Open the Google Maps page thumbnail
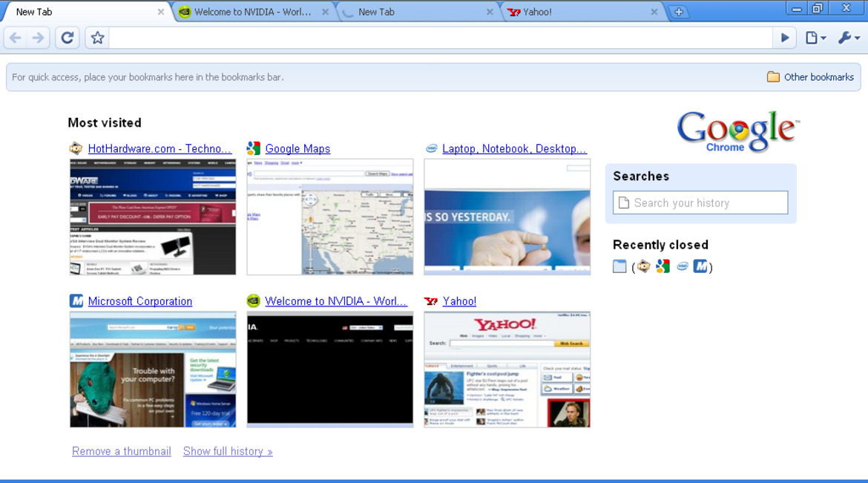The height and width of the screenshot is (483, 868). pos(330,217)
